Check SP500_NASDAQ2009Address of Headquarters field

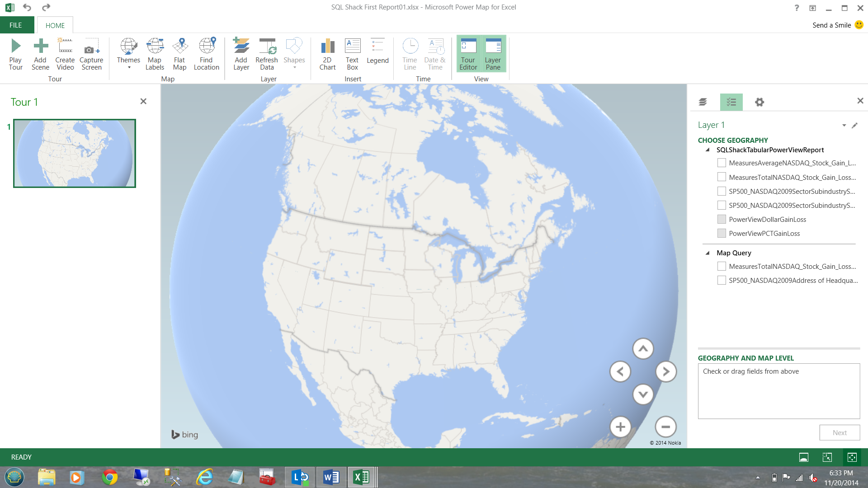click(x=722, y=281)
